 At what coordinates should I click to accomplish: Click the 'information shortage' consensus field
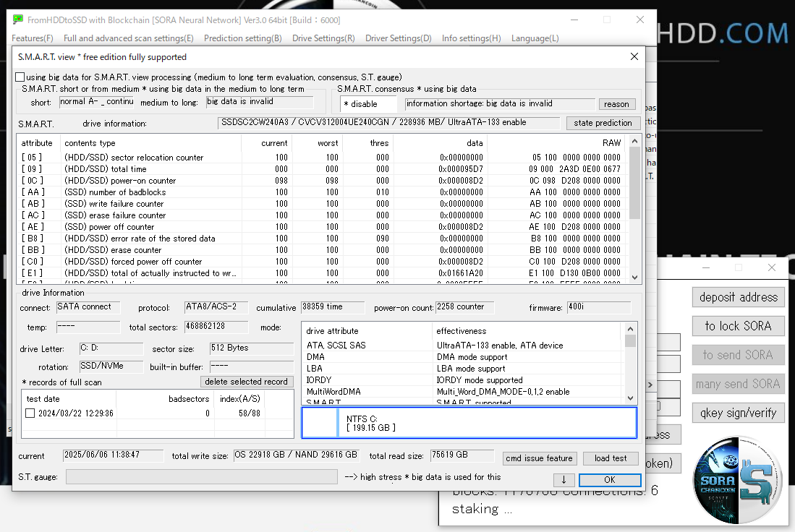pos(500,104)
